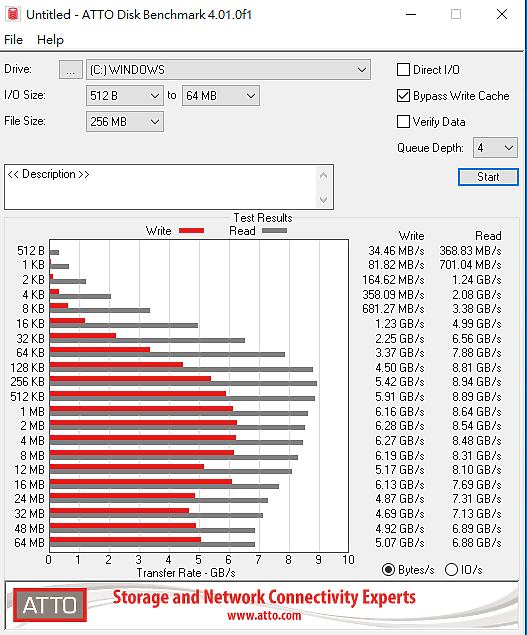Viewport: 527px width, 635px height.
Task: Open the 64 MB maximum I/O size dropdown
Action: [x=221, y=96]
